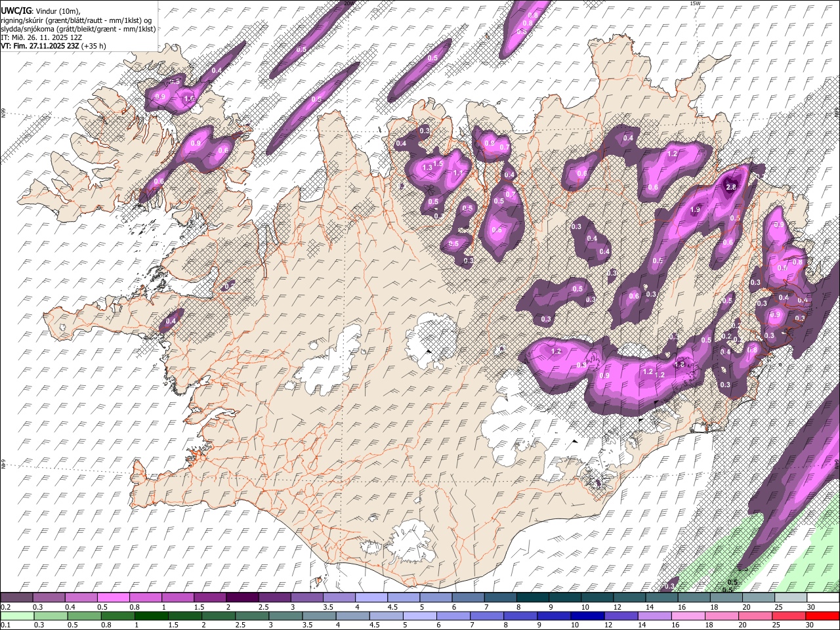Click the '20W' longitude label
The image size is (840, 630).
pos(348,3)
